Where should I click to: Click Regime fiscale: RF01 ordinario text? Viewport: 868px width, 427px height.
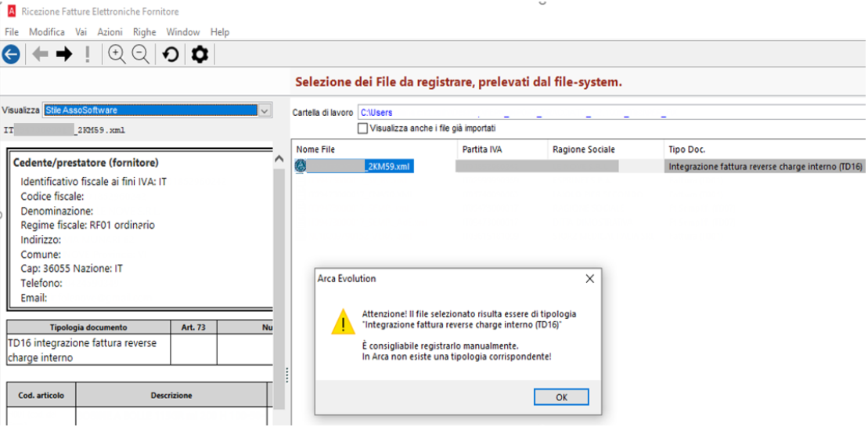88,226
